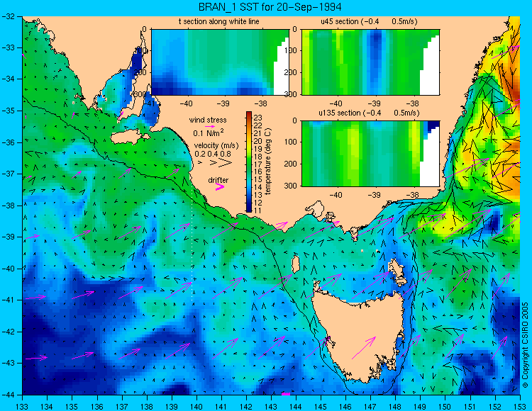Click the 'wind stress' legend label

pyautogui.click(x=208, y=120)
